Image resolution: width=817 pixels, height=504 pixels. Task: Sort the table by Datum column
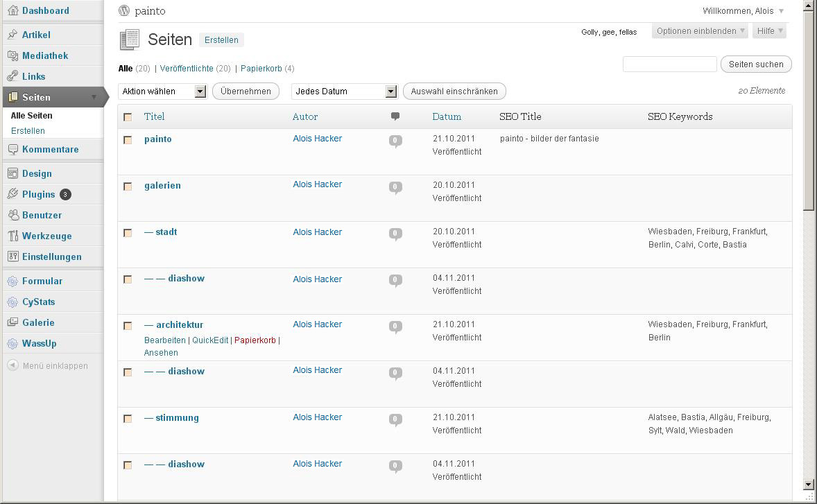click(447, 116)
